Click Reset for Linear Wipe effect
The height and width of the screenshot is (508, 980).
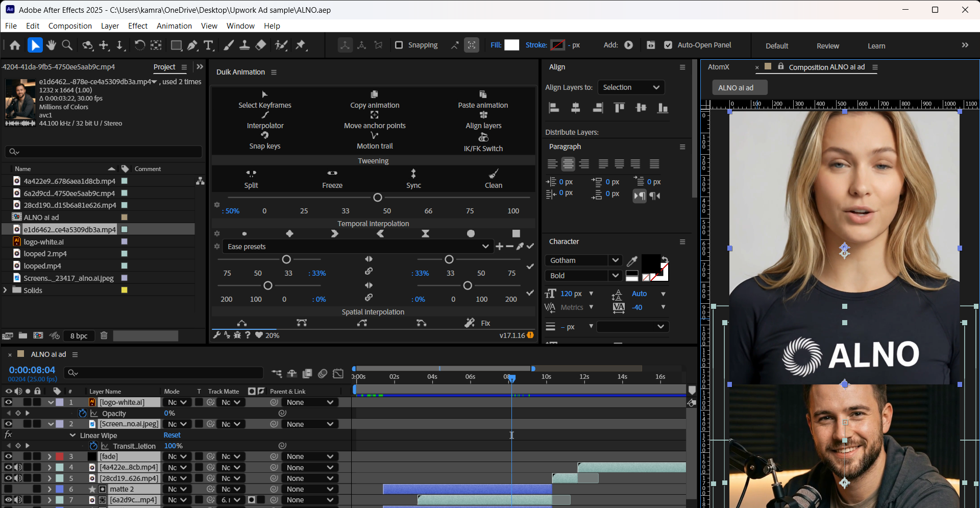(172, 435)
